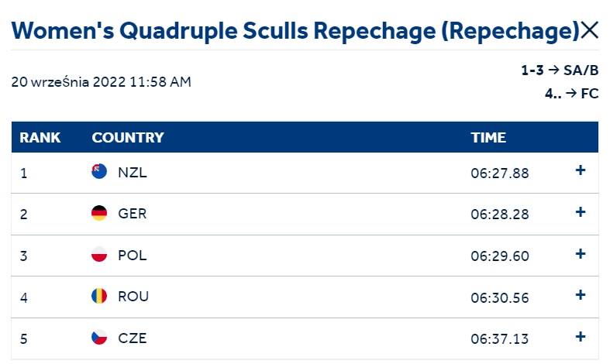Click the GER country label
Image resolution: width=610 pixels, height=364 pixels.
tap(133, 214)
